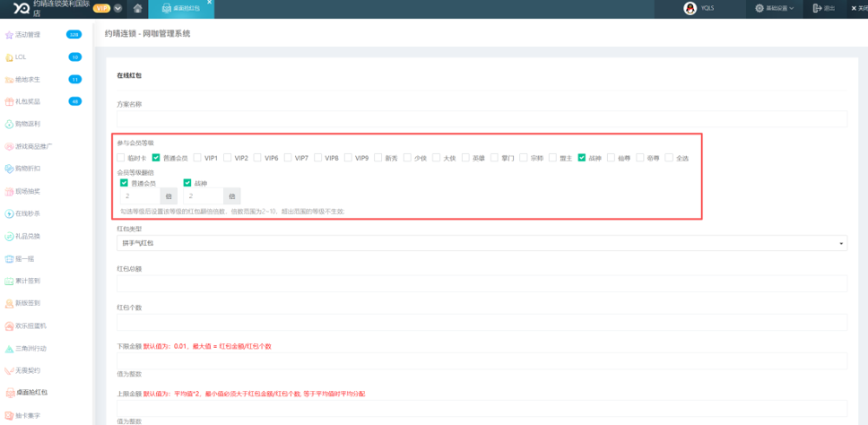The height and width of the screenshot is (425, 868).
Task: Click the QQ penguin avatar
Action: 690,8
